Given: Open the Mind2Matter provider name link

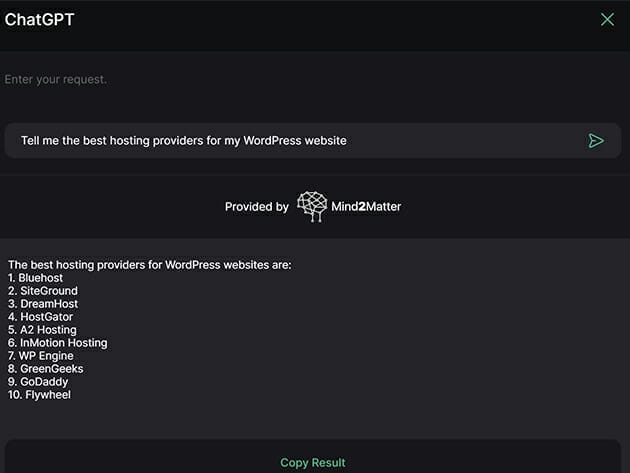Looking at the screenshot, I should pyautogui.click(x=366, y=207).
